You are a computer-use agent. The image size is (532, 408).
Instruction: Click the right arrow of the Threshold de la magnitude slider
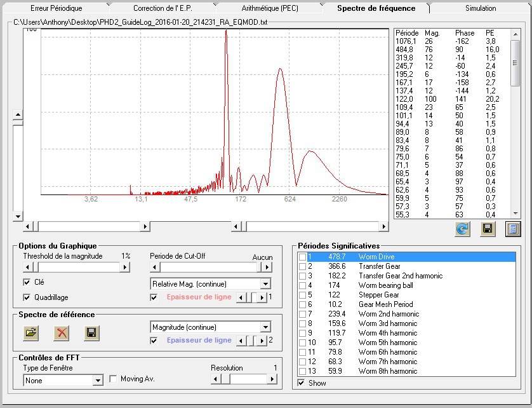[x=125, y=268]
